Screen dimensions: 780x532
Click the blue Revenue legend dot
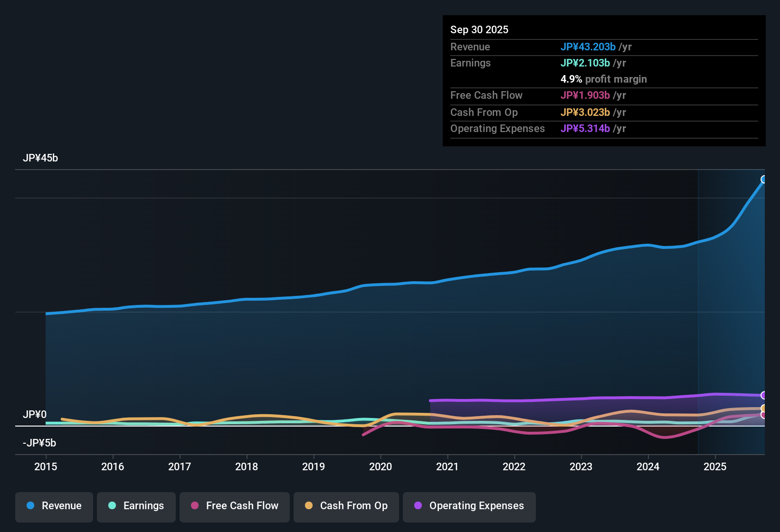30,506
